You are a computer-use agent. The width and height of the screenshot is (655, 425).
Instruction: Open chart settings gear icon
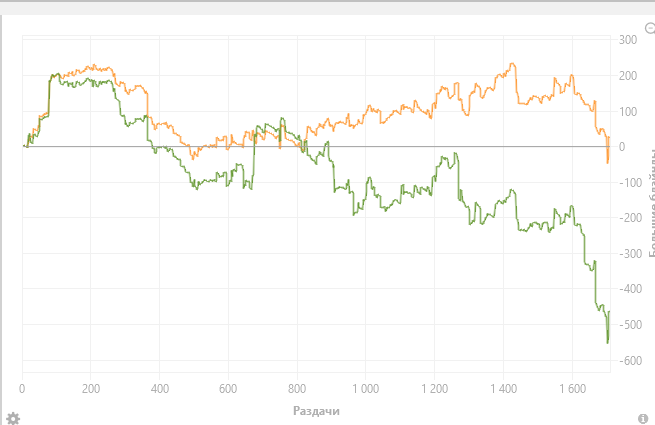[13, 417]
